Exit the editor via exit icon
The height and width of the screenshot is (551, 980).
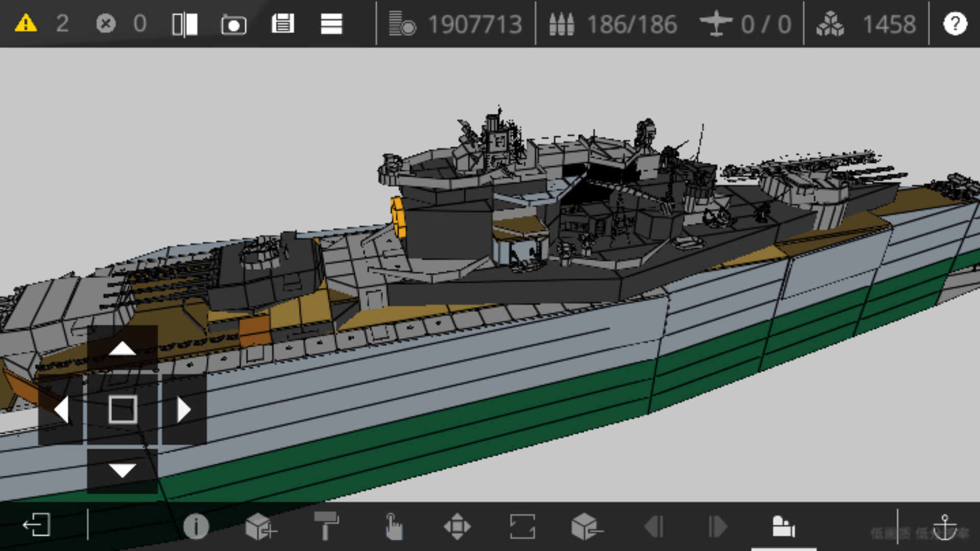pos(37,525)
